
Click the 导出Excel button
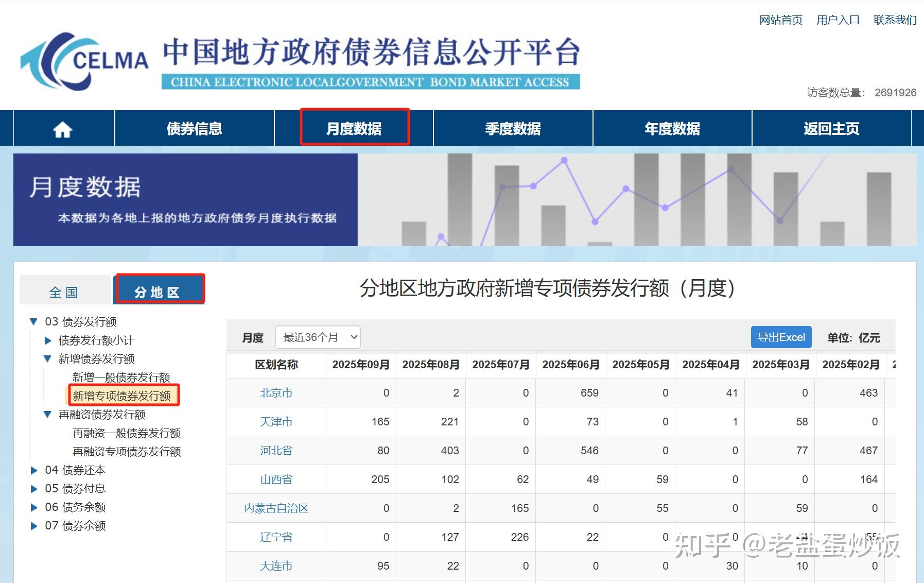click(781, 337)
